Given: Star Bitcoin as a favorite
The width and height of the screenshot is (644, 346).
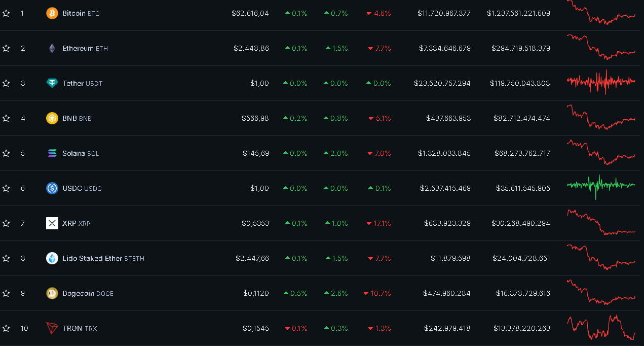Looking at the screenshot, I should [6, 13].
